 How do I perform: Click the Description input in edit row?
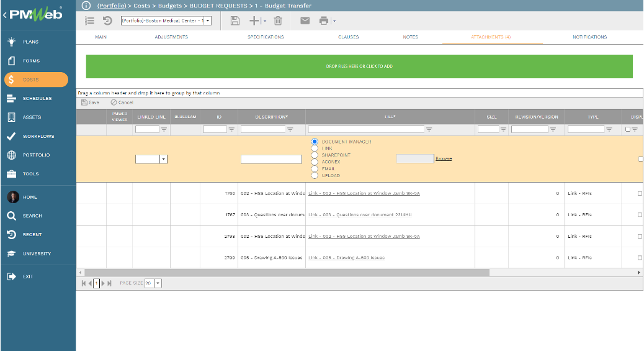[272, 159]
